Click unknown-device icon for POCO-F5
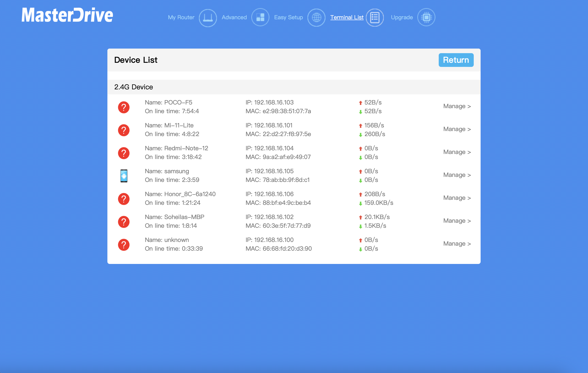The height and width of the screenshot is (373, 588). pyautogui.click(x=124, y=107)
